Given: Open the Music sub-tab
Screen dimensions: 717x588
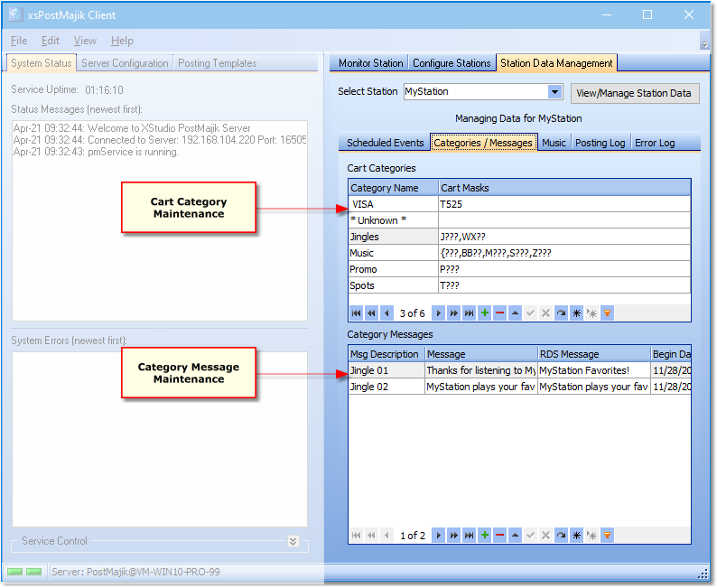Looking at the screenshot, I should coord(554,143).
